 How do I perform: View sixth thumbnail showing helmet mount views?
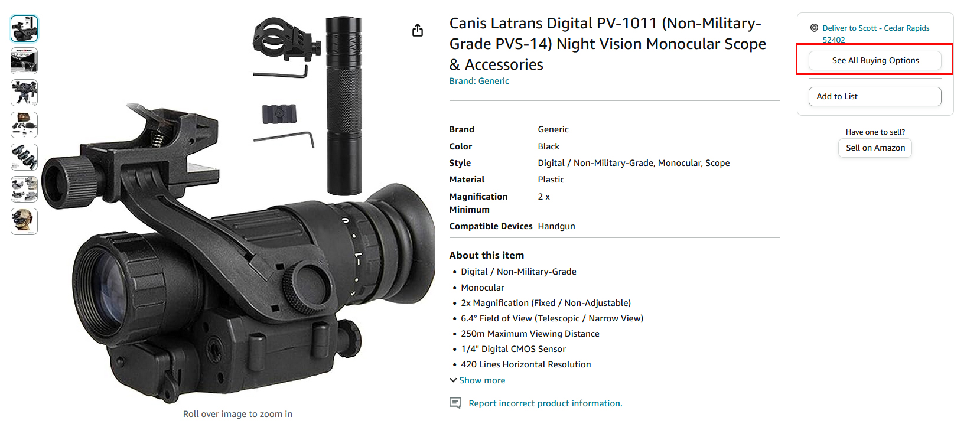[x=24, y=190]
